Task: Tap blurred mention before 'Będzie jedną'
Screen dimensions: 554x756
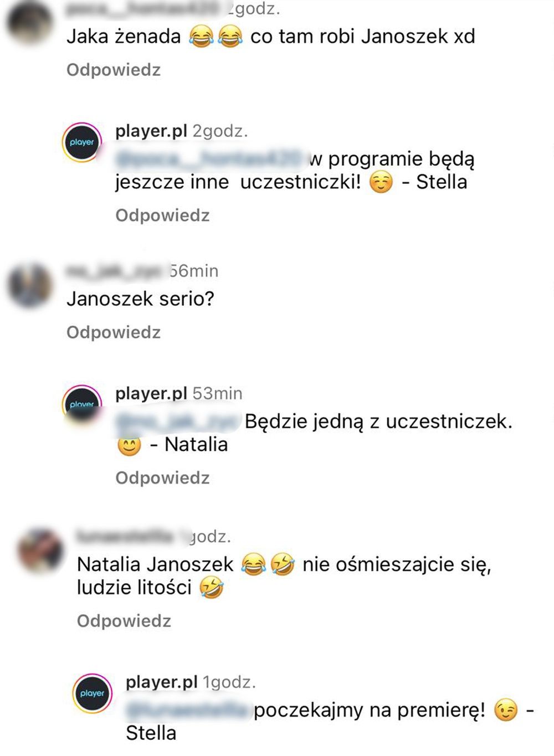Action: 178,421
